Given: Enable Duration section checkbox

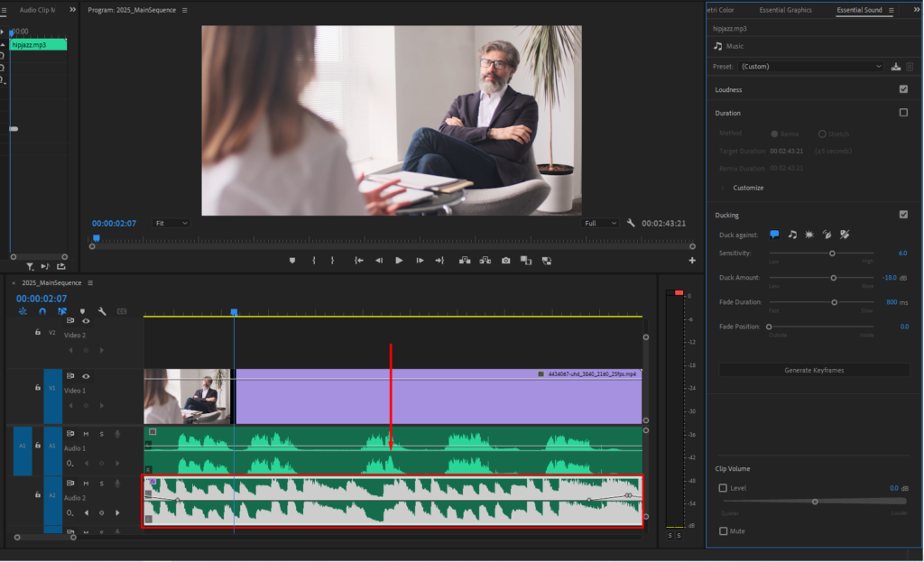Looking at the screenshot, I should click(903, 113).
